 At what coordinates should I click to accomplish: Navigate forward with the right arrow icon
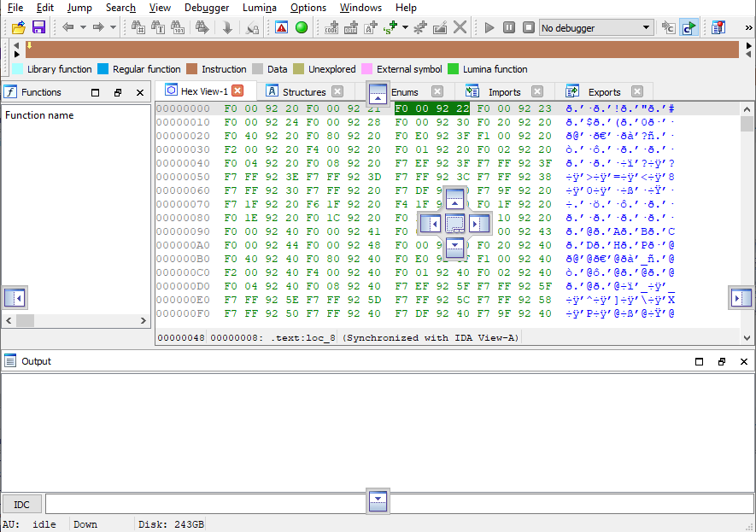pyautogui.click(x=100, y=26)
